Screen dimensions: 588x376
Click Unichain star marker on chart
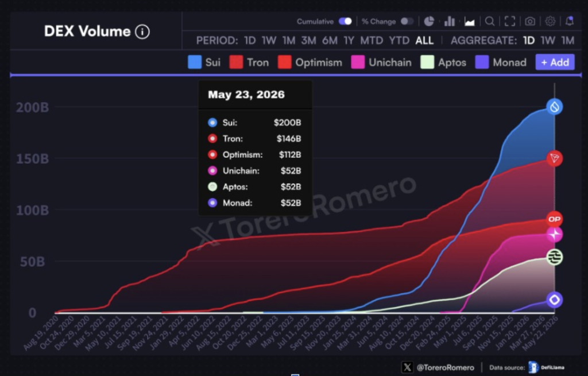(x=555, y=235)
